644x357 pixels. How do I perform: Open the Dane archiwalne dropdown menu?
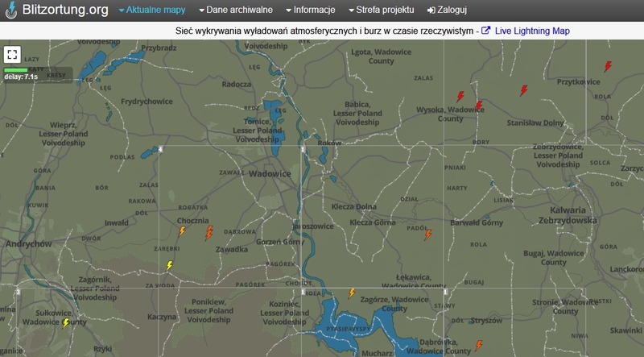point(234,10)
